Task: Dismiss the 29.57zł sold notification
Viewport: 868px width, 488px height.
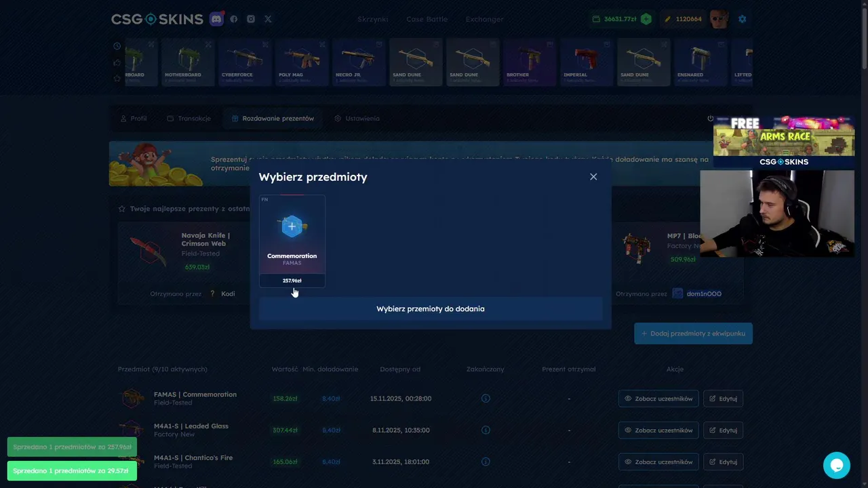Action: pyautogui.click(x=72, y=471)
